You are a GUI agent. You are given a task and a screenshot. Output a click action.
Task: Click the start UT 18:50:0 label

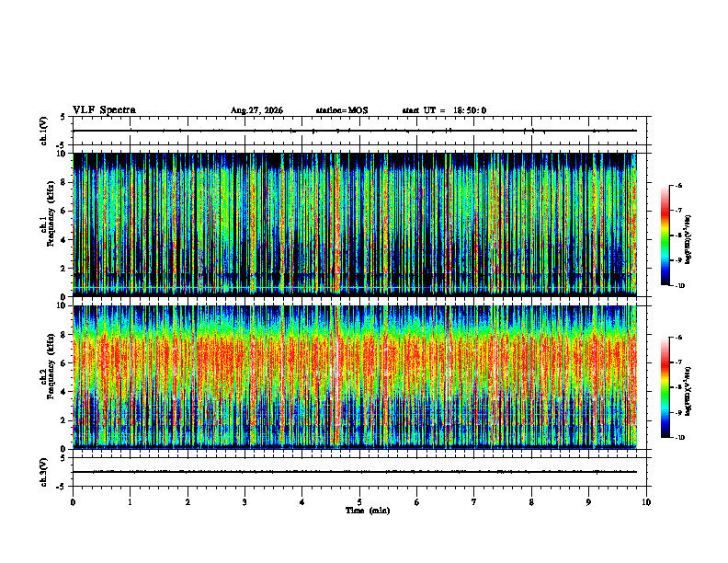(x=444, y=110)
